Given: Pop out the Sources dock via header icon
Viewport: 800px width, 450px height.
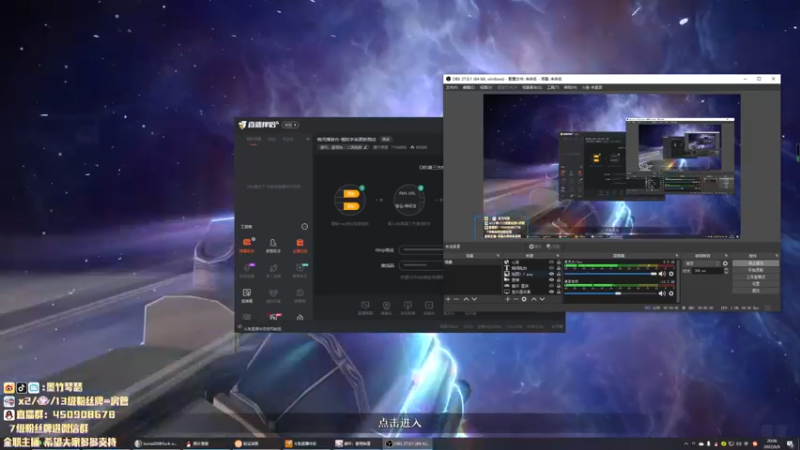Looking at the screenshot, I should pyautogui.click(x=558, y=256).
